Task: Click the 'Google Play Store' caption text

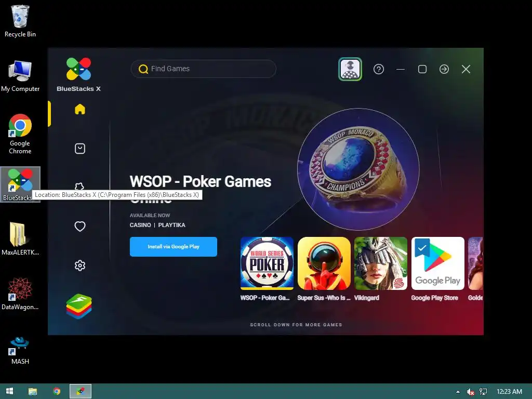Action: click(x=435, y=298)
